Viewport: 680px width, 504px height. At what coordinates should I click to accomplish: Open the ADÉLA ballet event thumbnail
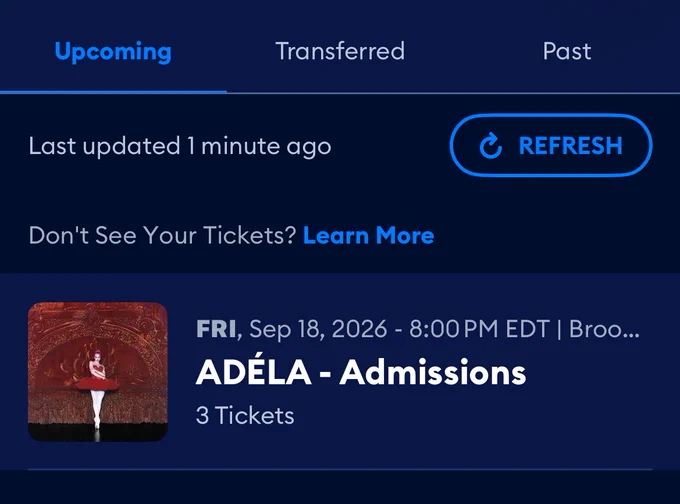[98, 372]
